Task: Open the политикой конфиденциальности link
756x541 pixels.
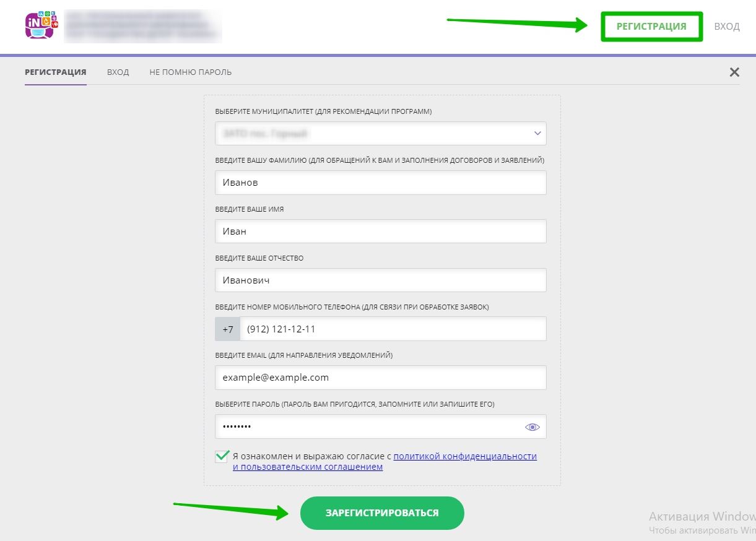Action: click(x=464, y=456)
